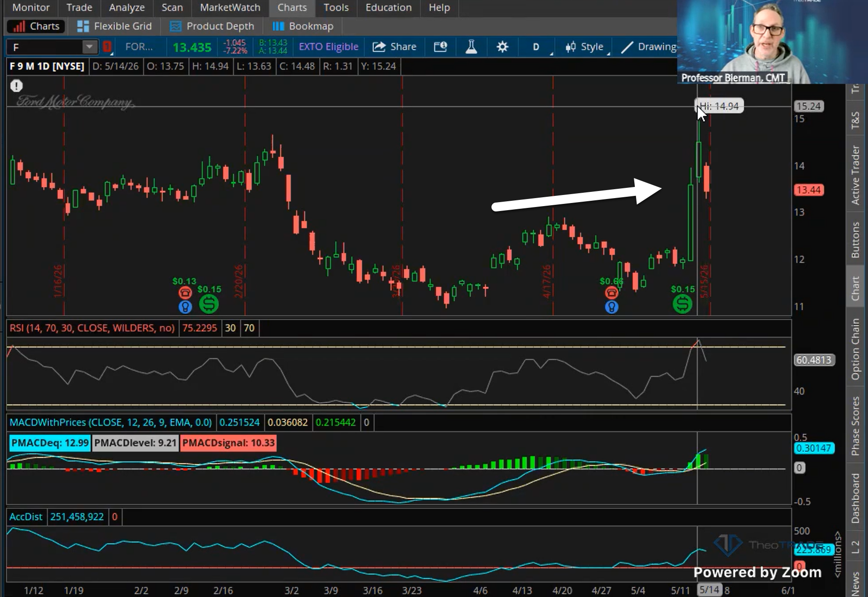This screenshot has height=597, width=868.
Task: Toggle the Dashboard sidebar panel
Action: 856,498
